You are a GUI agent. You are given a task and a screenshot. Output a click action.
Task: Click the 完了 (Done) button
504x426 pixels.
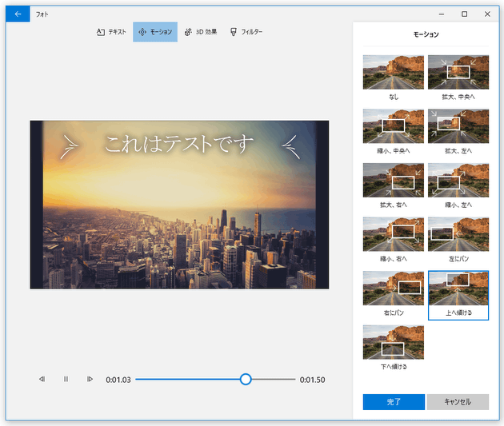pyautogui.click(x=394, y=402)
